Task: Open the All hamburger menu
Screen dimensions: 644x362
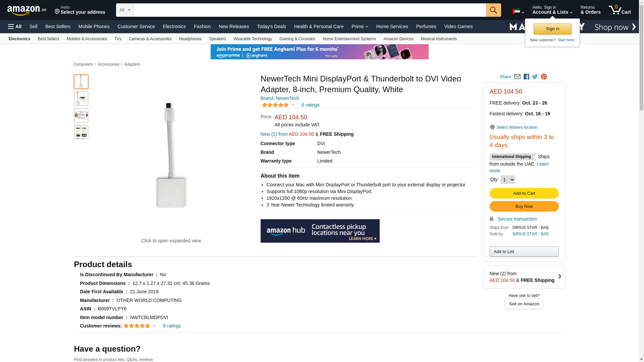Action: pos(15,26)
